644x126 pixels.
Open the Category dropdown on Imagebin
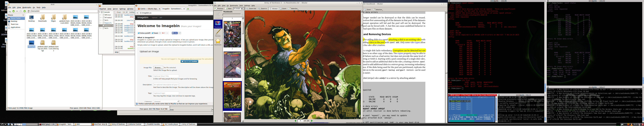click(166, 101)
